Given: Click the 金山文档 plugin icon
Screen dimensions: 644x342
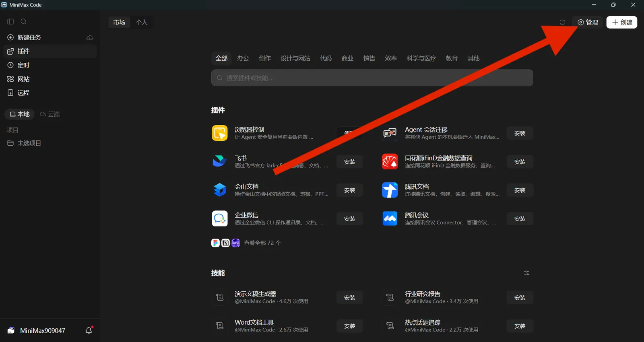Looking at the screenshot, I should [x=220, y=190].
